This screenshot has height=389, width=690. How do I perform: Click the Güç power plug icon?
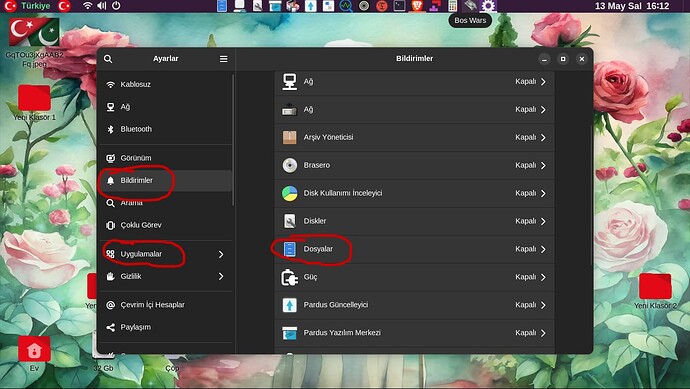tap(290, 277)
